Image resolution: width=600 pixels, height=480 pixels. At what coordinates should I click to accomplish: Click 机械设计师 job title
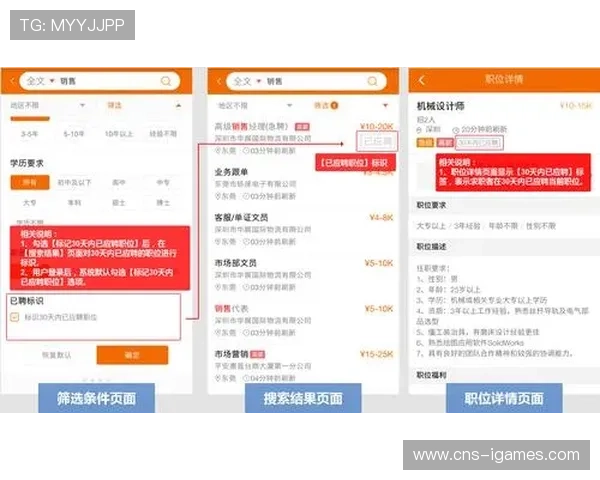440,106
